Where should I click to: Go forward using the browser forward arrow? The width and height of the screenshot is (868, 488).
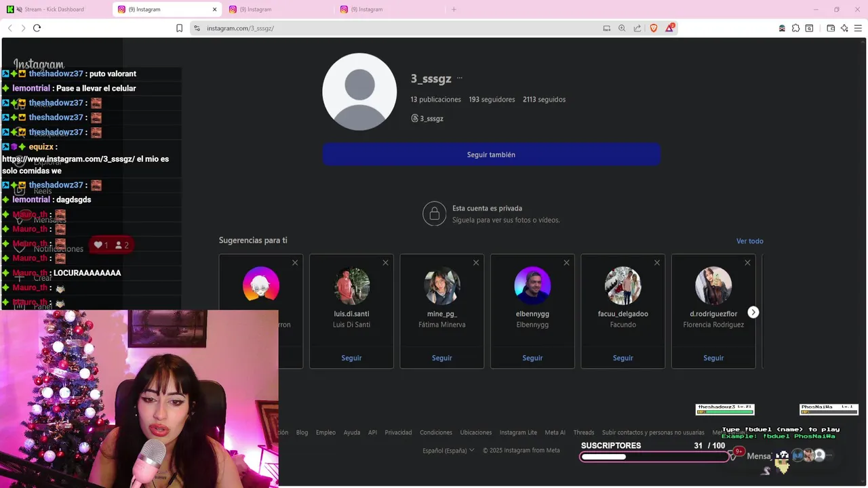[23, 28]
